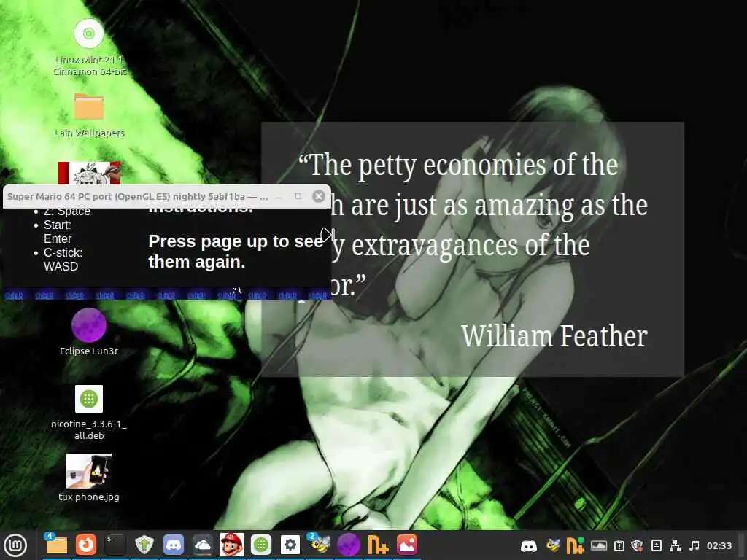This screenshot has width=747, height=560.
Task: Open the Update Manager shield in taskbar
Action: [x=144, y=545]
